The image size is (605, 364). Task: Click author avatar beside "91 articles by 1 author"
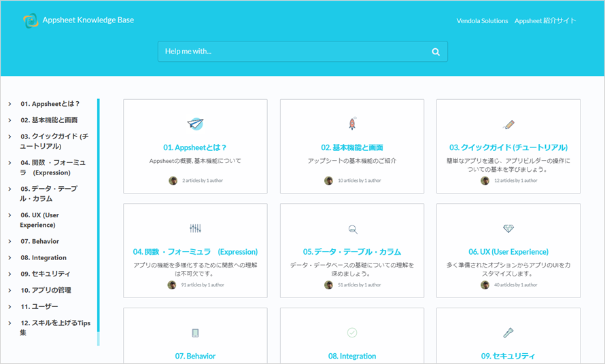point(172,285)
